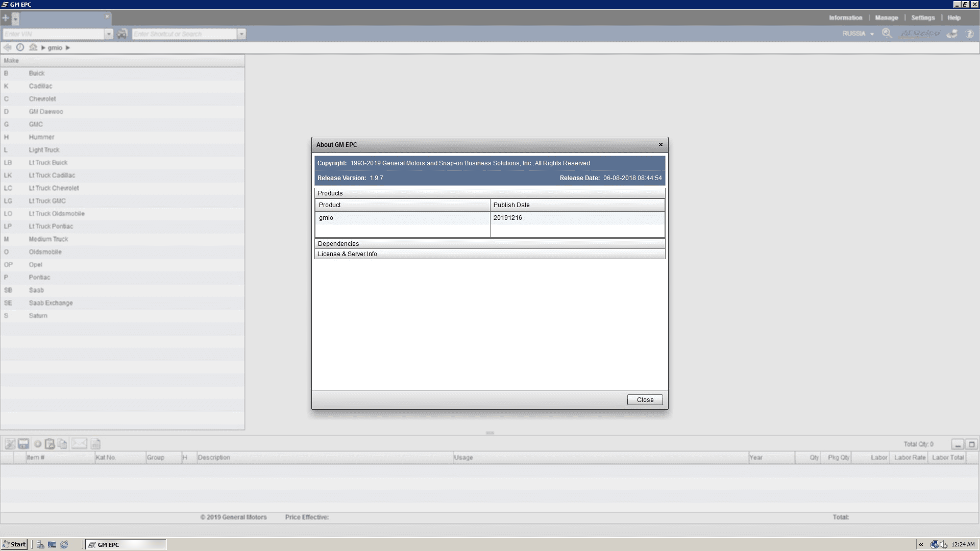
Task: Click the home icon in breadcrumb bar
Action: click(33, 47)
